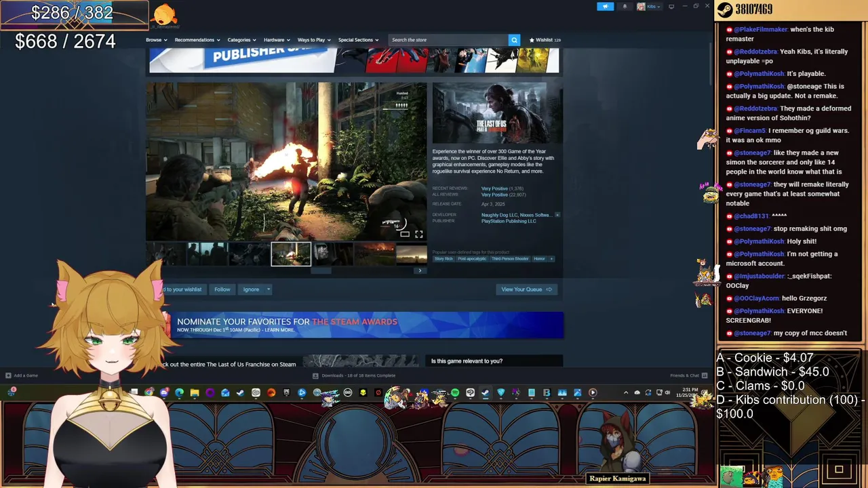
Task: Focus the Search the store field
Action: click(x=448, y=40)
